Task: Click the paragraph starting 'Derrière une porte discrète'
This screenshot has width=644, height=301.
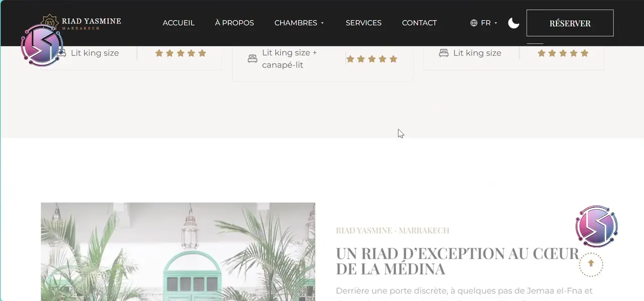Action: 464,294
